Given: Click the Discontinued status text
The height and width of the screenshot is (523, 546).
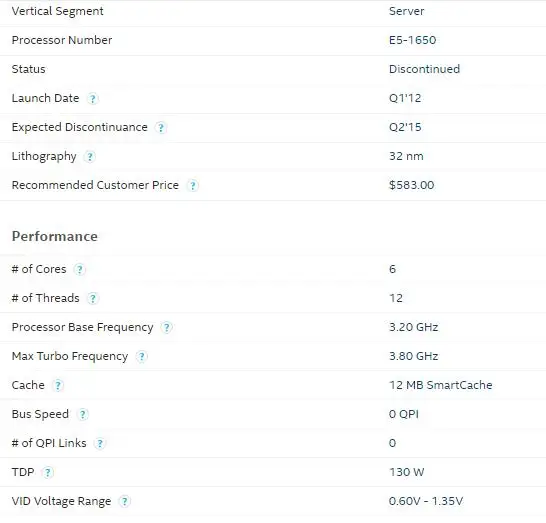Looking at the screenshot, I should coord(424,69).
